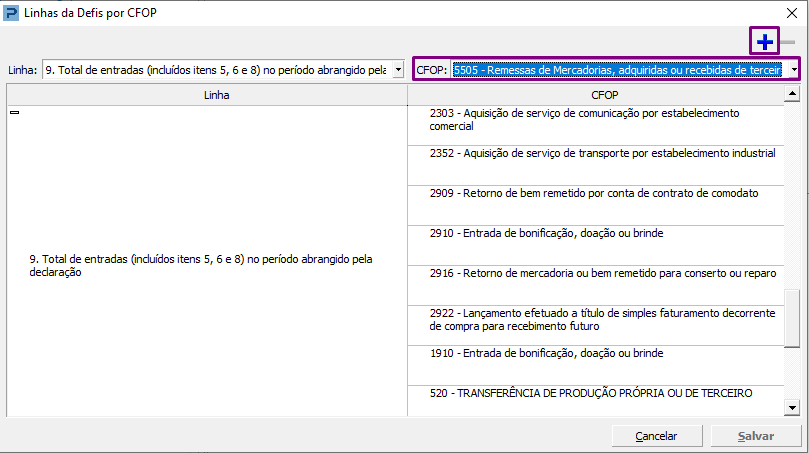Open the CFOP dropdown arrow
Screen dimensions: 809x453
point(794,69)
